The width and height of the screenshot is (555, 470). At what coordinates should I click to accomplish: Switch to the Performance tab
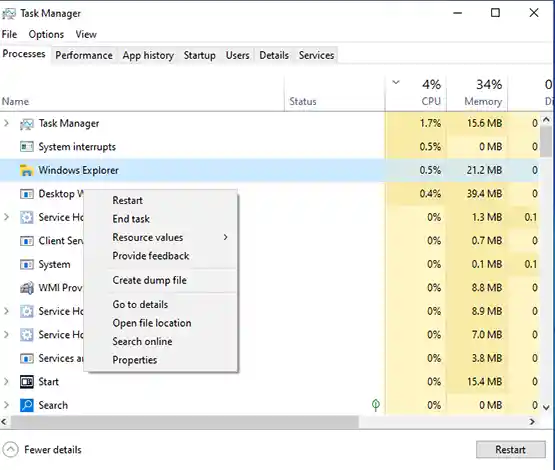click(x=84, y=55)
